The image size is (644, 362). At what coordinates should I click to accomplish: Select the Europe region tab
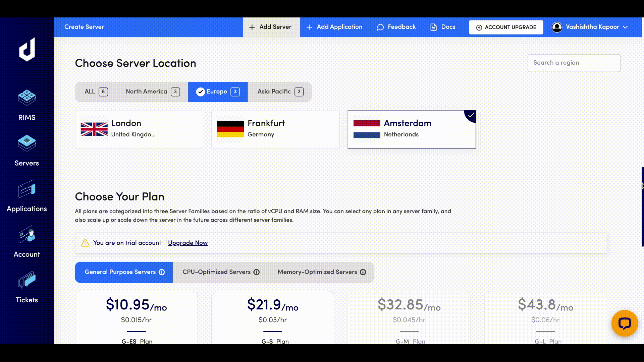[x=218, y=92]
